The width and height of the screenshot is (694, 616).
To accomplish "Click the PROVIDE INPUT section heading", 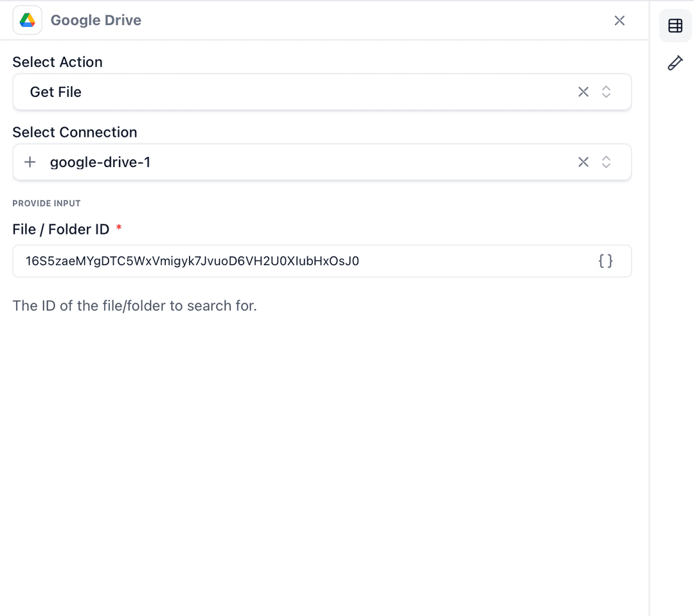I will (46, 204).
